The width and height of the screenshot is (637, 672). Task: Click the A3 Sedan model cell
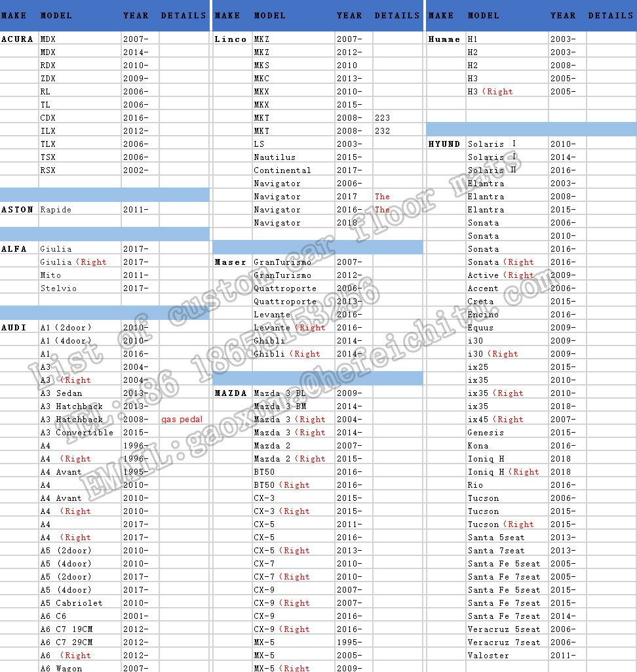coord(80,393)
